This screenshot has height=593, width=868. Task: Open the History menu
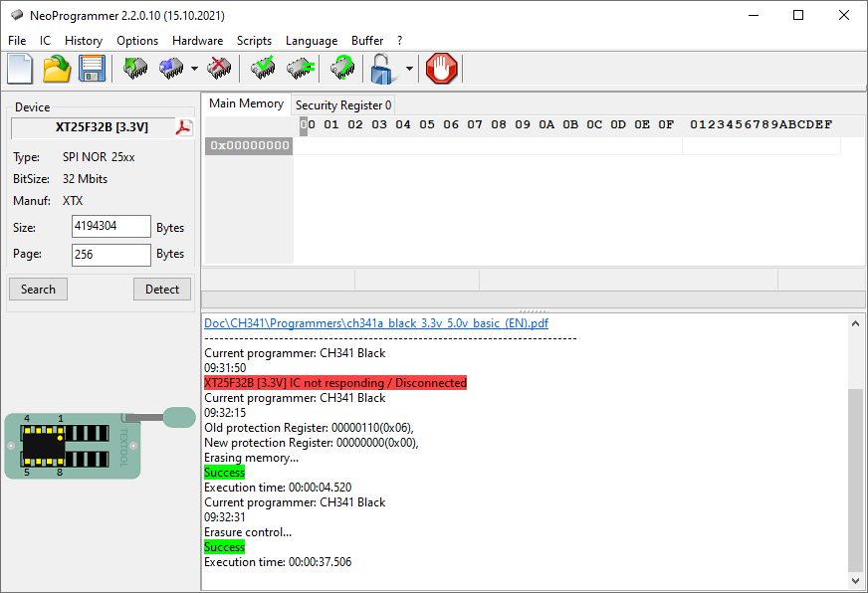pos(84,41)
